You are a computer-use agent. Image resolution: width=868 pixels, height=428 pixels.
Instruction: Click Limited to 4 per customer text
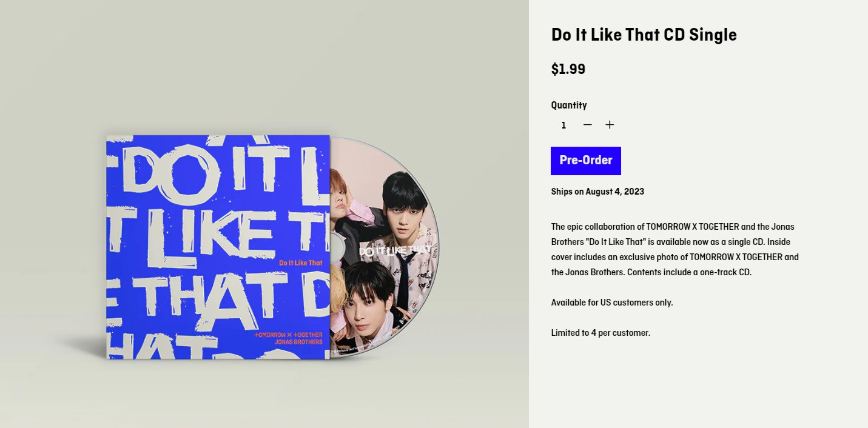point(601,332)
